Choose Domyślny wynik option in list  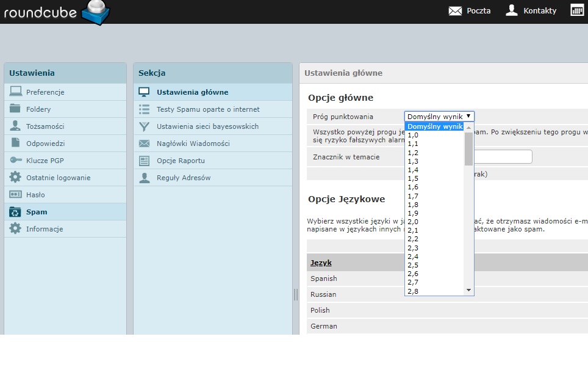pyautogui.click(x=434, y=126)
